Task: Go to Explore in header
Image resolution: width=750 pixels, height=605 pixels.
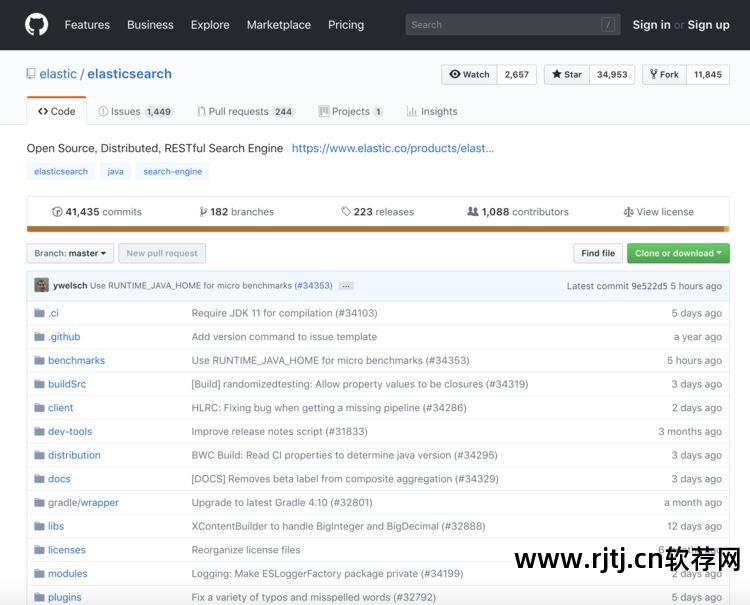Action: pyautogui.click(x=210, y=25)
